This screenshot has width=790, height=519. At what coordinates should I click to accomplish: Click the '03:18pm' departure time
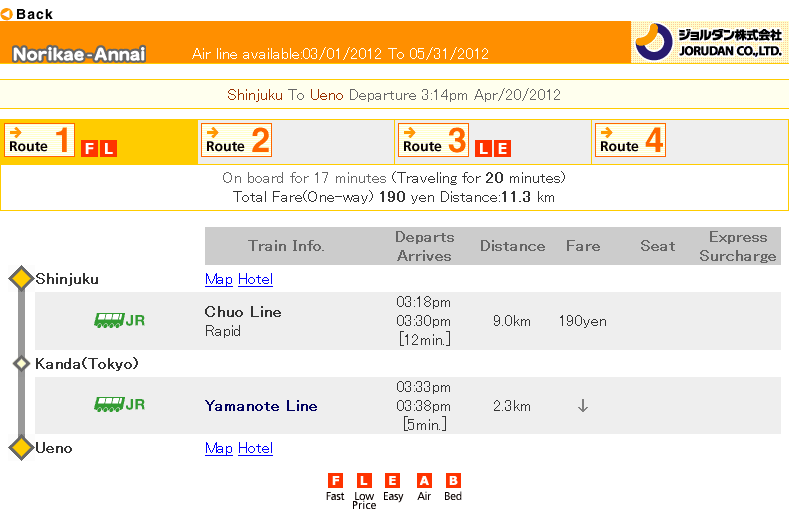pyautogui.click(x=424, y=302)
